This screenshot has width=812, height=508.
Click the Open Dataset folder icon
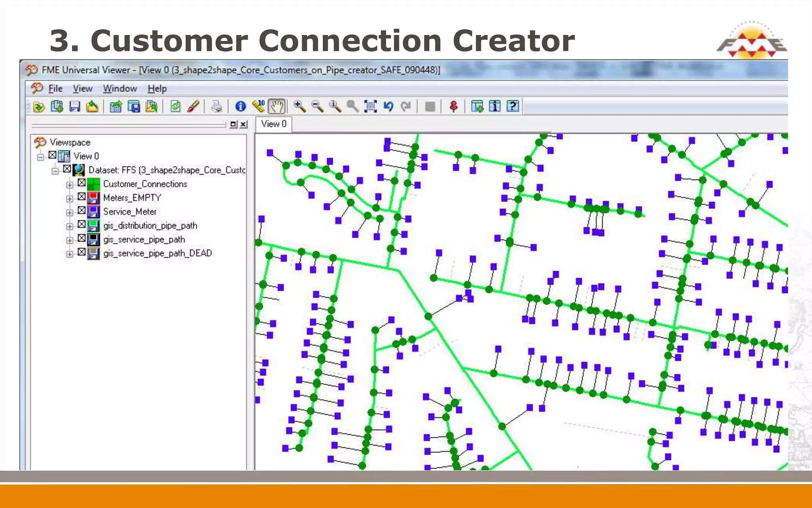39,107
